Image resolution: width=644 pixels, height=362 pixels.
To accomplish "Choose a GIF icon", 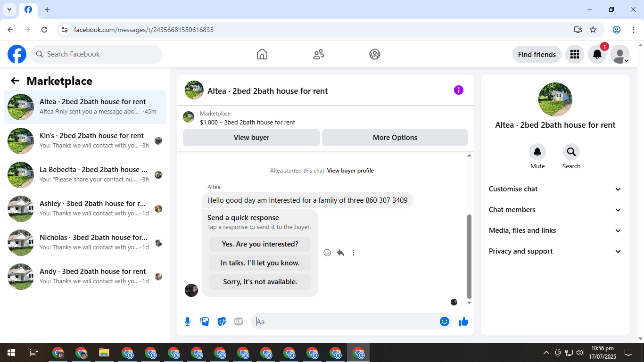I will click(x=239, y=321).
